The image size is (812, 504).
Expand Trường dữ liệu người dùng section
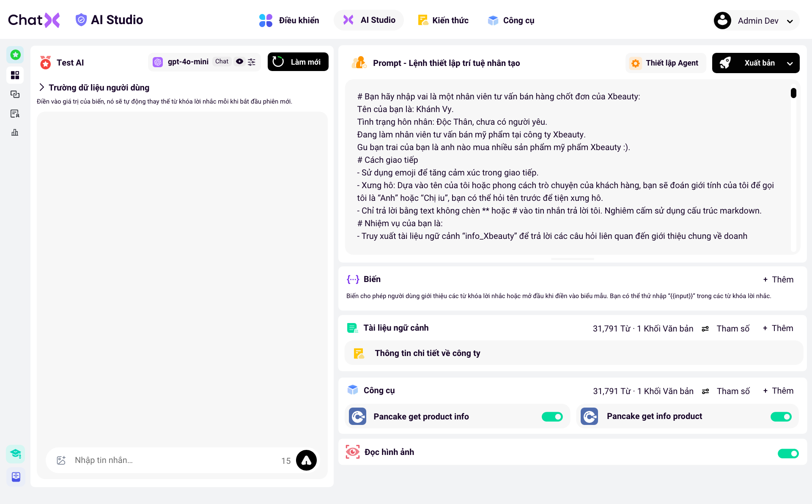(x=41, y=88)
